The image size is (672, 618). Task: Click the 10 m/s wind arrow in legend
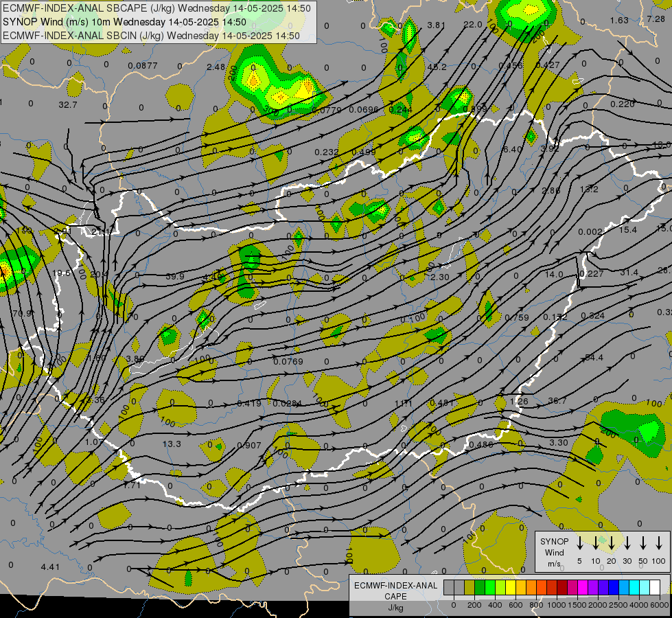[595, 543]
